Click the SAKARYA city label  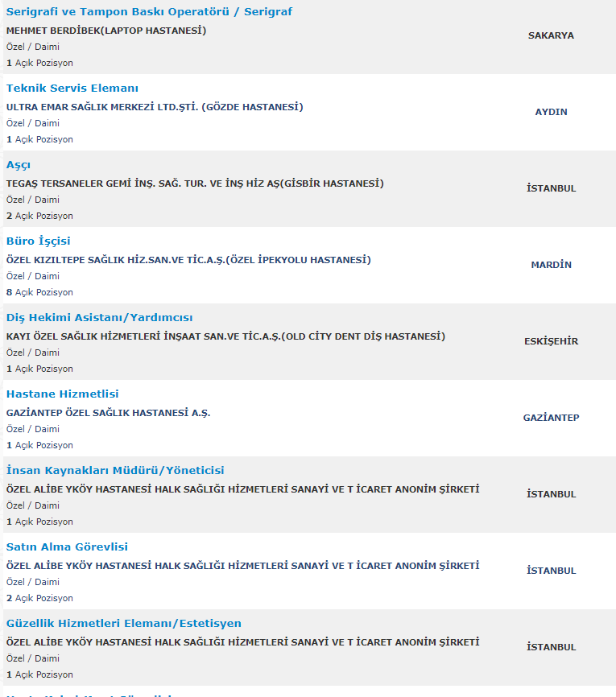551,35
